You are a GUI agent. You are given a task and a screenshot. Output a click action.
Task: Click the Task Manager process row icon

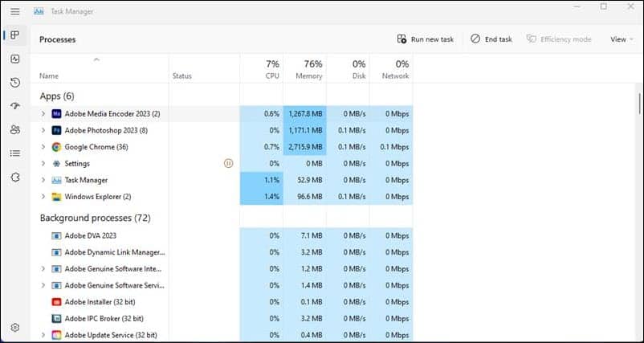[56, 180]
